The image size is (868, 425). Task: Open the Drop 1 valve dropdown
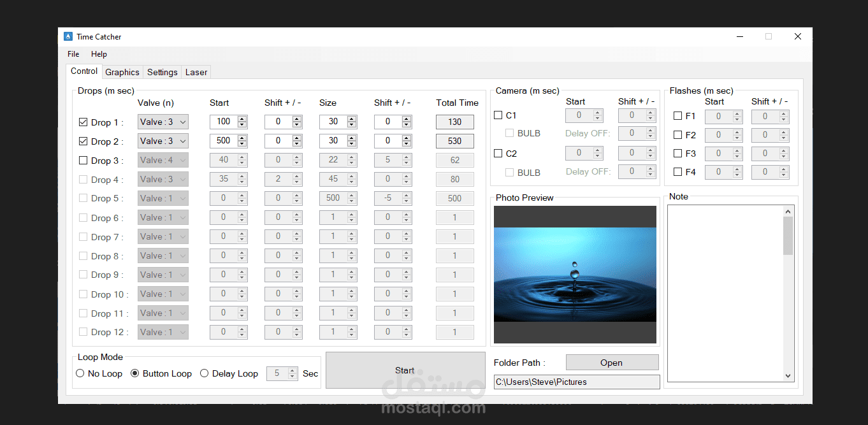pyautogui.click(x=163, y=122)
